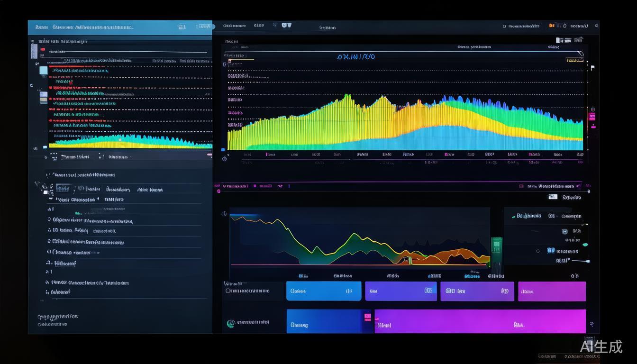Click the icon at right of the blue title bar
The height and width of the screenshot is (364, 637).
tap(181, 27)
